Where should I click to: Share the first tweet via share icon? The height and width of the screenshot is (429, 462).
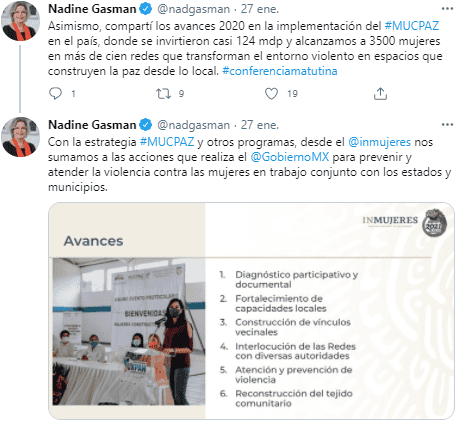click(380, 94)
